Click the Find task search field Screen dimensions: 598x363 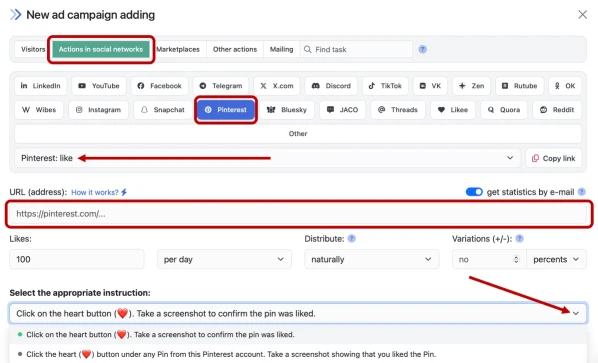click(x=356, y=49)
